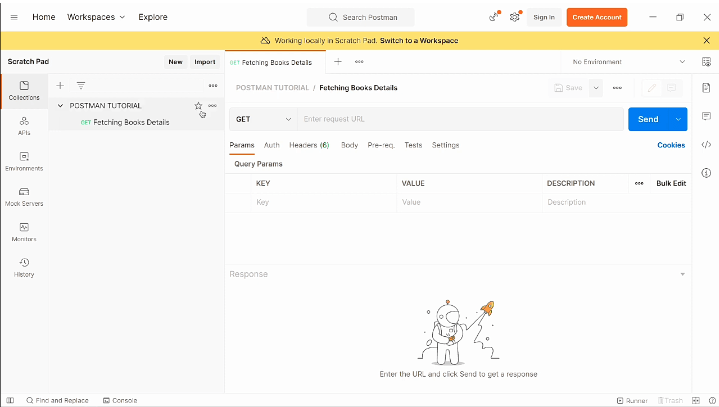This screenshot has width=719, height=407.
Task: Open Mock Servers sidebar panel
Action: coord(24,197)
